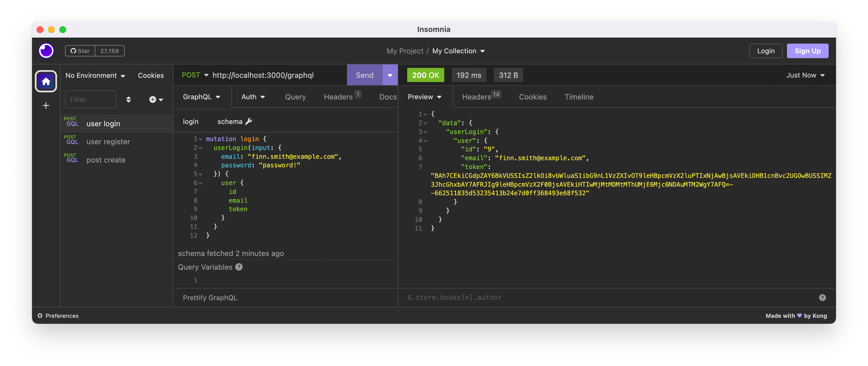The height and width of the screenshot is (366, 868).
Task: Collapse the "userLogin" object fold arrow
Action: (x=425, y=132)
